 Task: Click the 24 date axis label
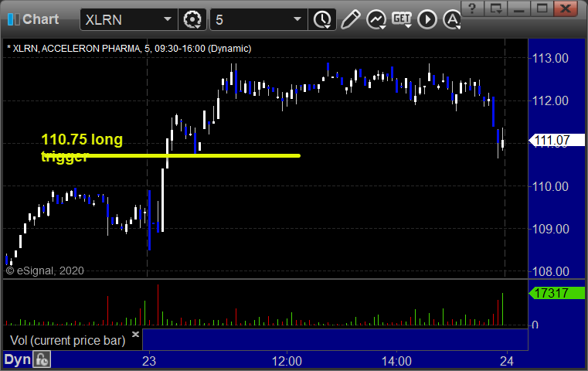[507, 361]
